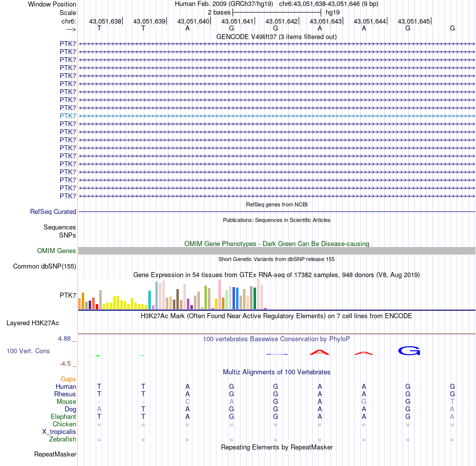Click the chr6: ruler label

(x=69, y=21)
